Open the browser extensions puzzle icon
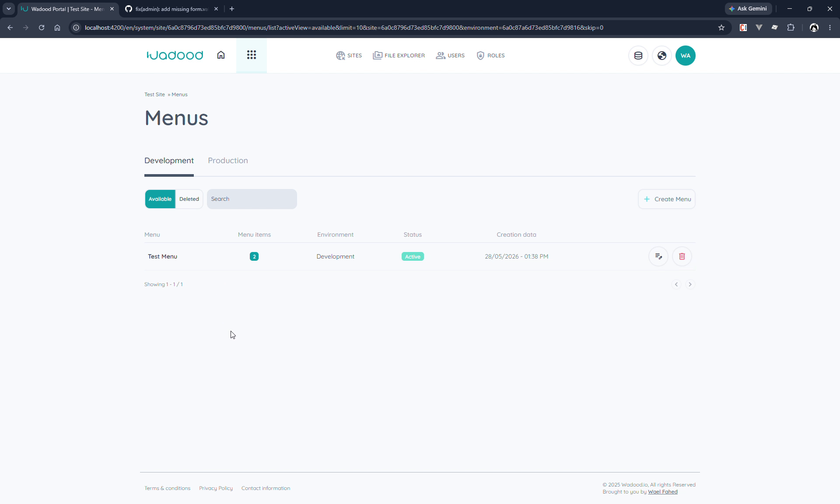The width and height of the screenshot is (840, 504). pyautogui.click(x=791, y=28)
